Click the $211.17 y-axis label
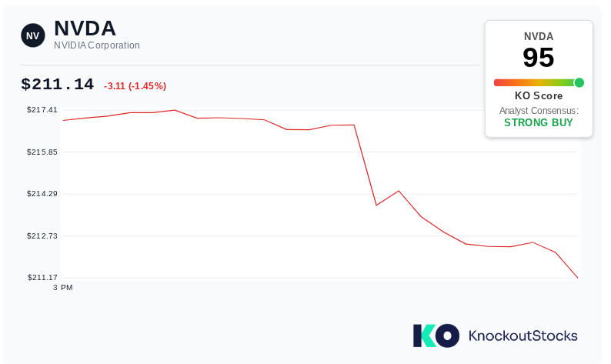The width and height of the screenshot is (611, 364). pos(42,278)
